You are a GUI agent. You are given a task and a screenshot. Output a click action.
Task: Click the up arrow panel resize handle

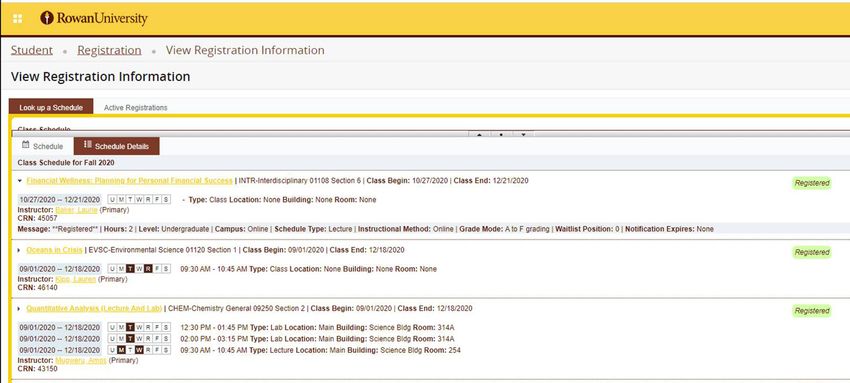(x=479, y=134)
